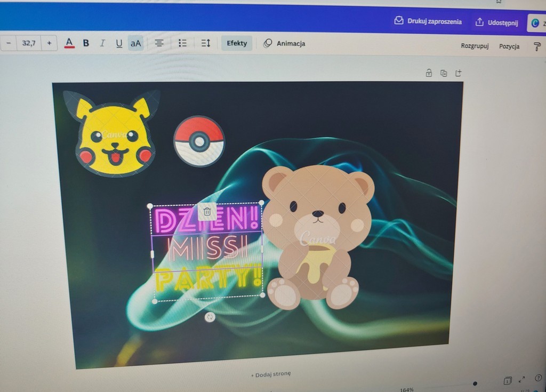Click the zoom slider handle

point(475,383)
